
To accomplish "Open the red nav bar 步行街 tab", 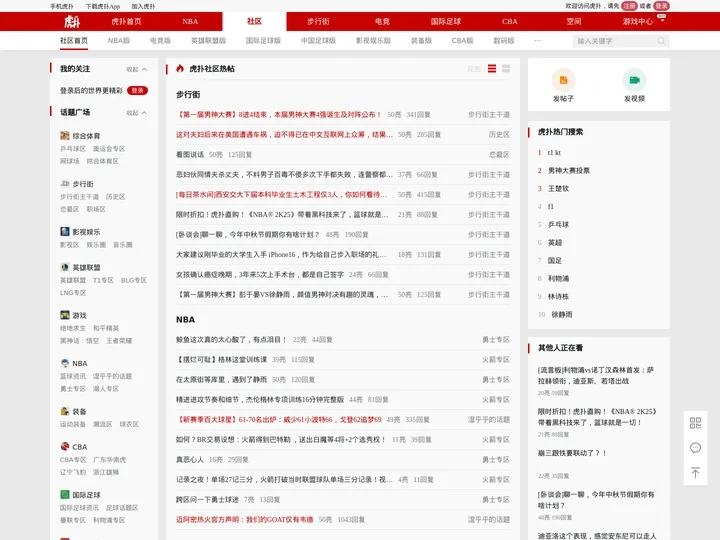I will pyautogui.click(x=318, y=22).
